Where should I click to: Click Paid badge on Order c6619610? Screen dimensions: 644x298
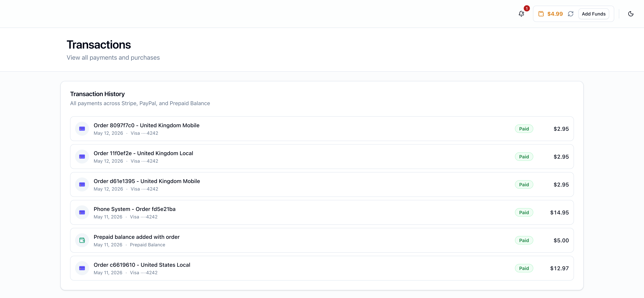524,268
